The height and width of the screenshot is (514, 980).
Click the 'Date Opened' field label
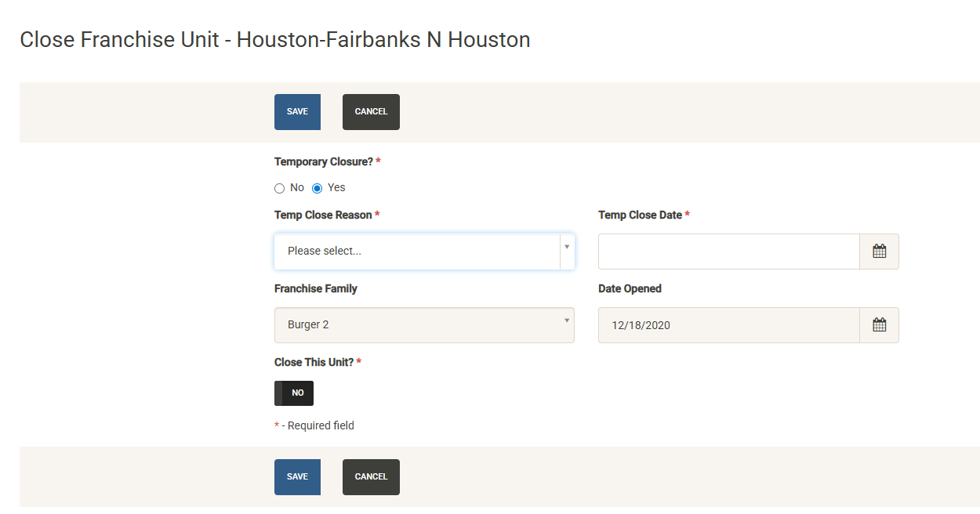click(630, 288)
